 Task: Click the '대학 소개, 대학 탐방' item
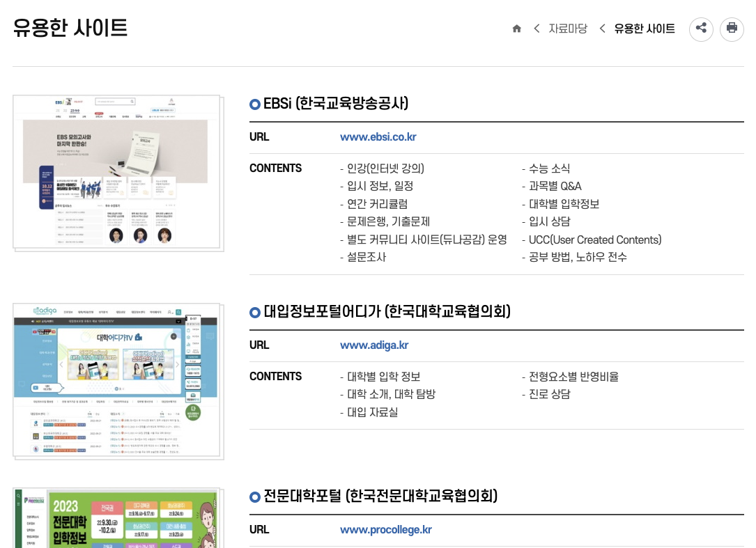[x=387, y=394]
